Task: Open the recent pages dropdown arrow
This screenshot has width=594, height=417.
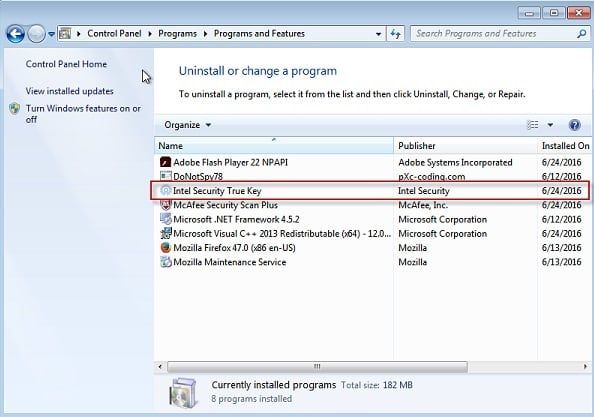Action: coord(51,34)
